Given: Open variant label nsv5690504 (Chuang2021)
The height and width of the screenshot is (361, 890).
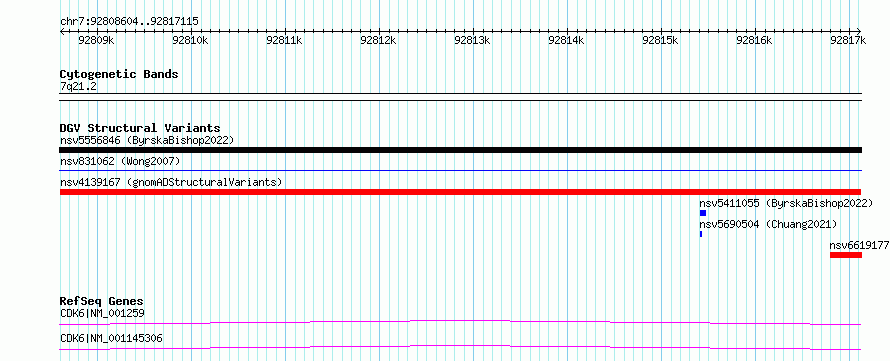Looking at the screenshot, I should pyautogui.click(x=768, y=224).
